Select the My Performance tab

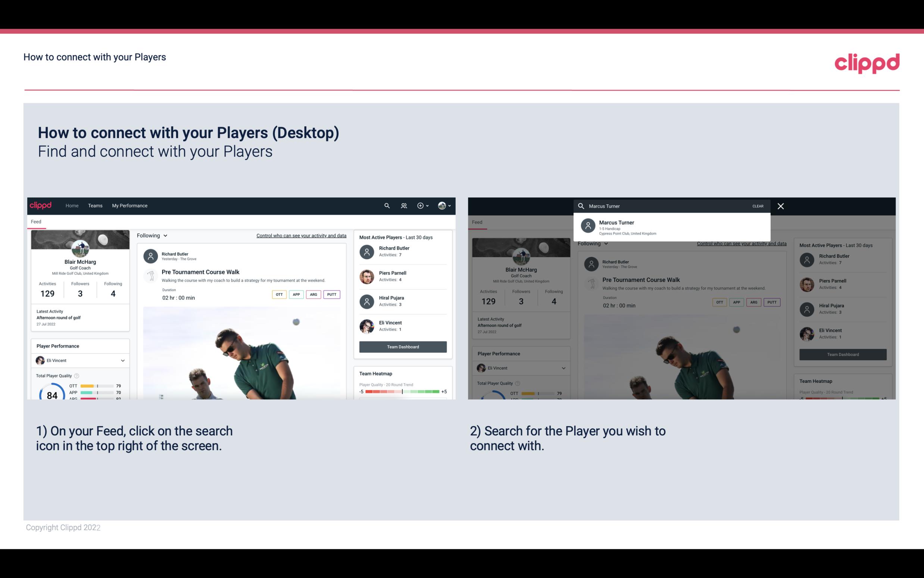[x=130, y=205]
